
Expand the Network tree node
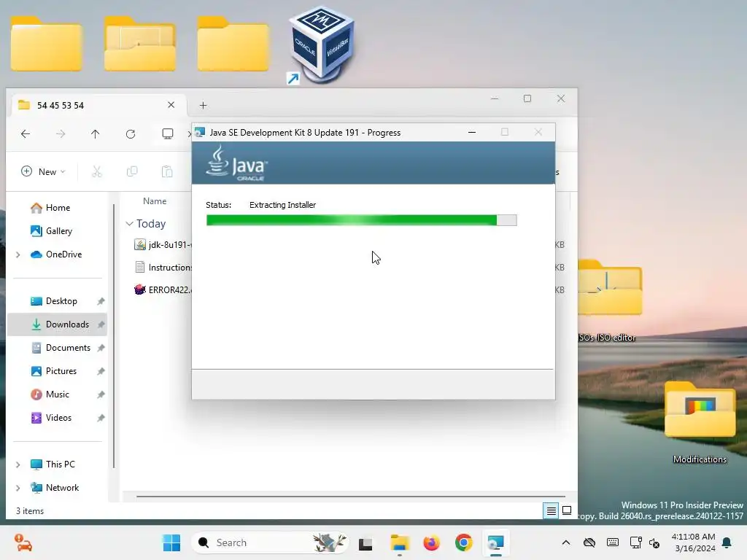(x=18, y=488)
